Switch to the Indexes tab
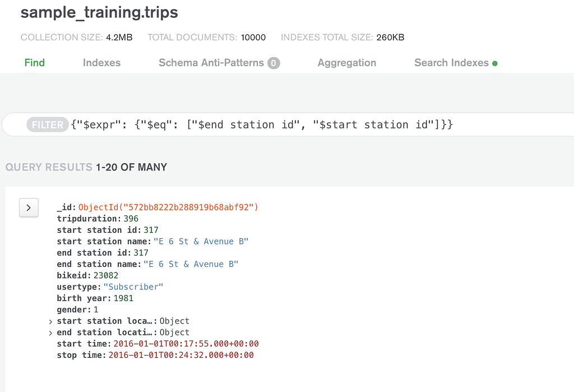The height and width of the screenshot is (392, 574). pos(101,63)
